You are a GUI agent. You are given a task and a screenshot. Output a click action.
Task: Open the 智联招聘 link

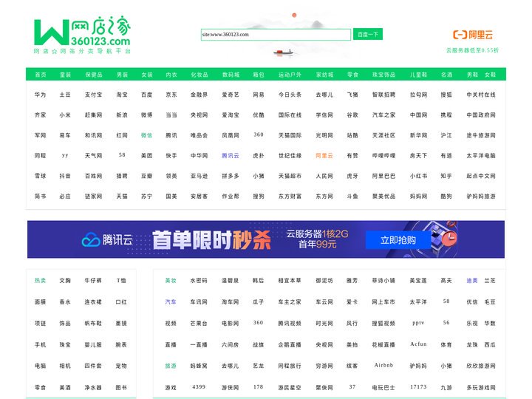(x=383, y=95)
